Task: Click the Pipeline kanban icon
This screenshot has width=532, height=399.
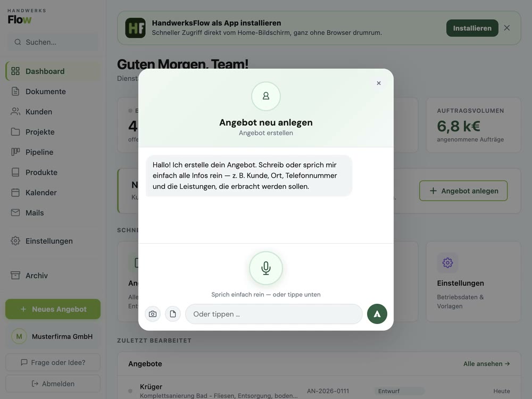Action: tap(15, 152)
